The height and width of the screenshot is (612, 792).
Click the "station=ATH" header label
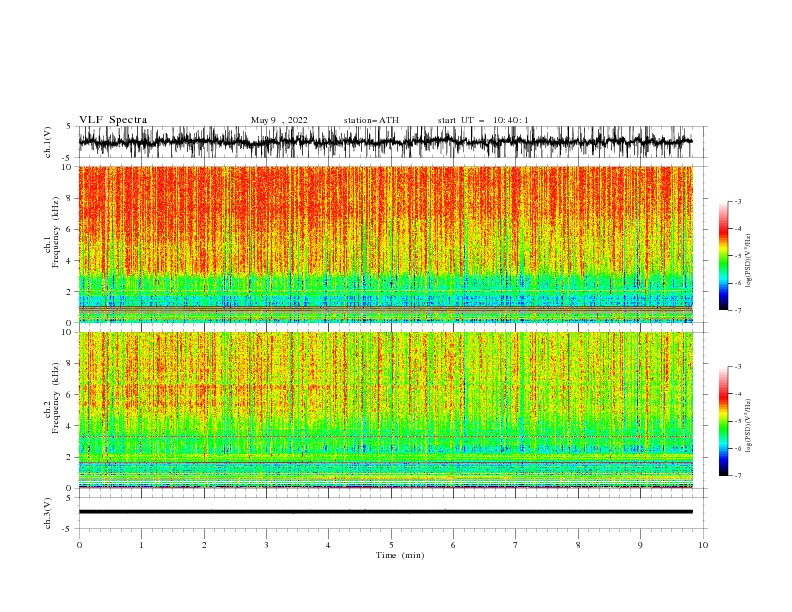point(371,120)
